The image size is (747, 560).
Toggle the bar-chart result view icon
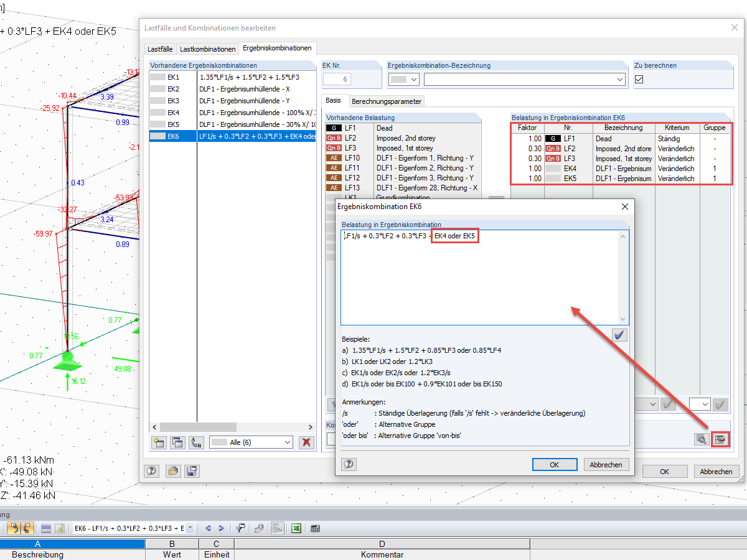(278, 528)
